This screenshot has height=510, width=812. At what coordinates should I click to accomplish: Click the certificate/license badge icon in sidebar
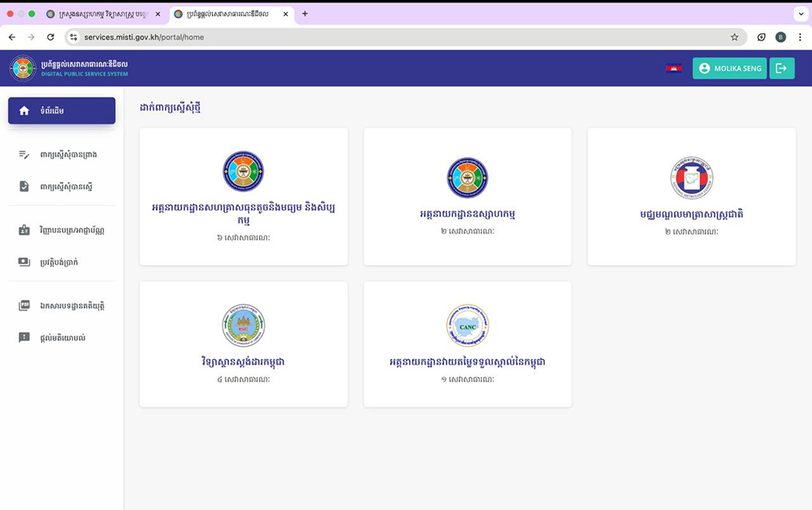[24, 231]
